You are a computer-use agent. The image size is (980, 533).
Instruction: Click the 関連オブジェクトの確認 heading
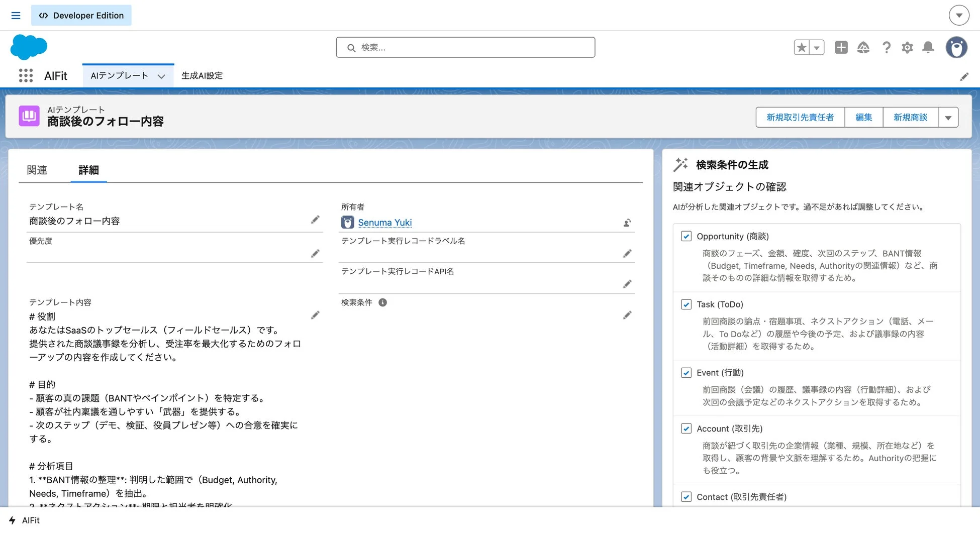(x=730, y=187)
